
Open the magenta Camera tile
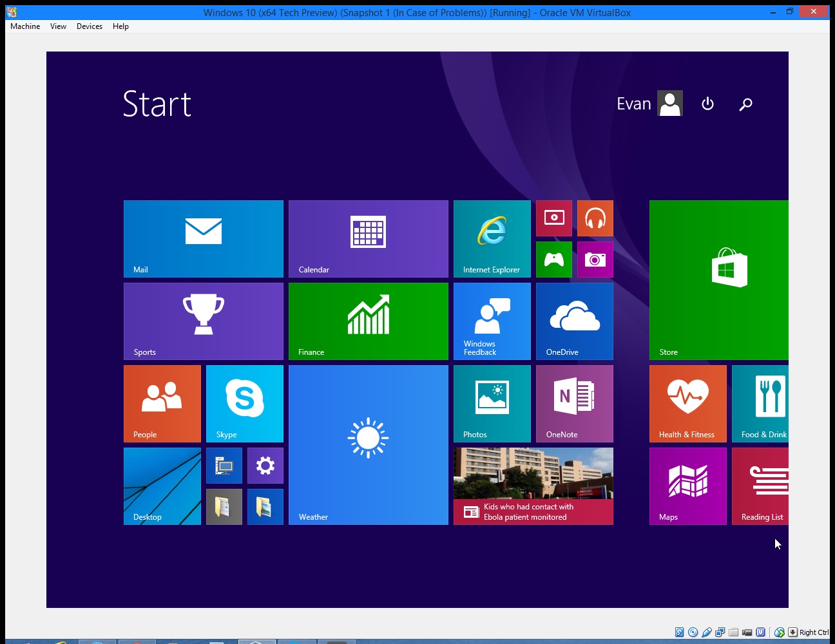pyautogui.click(x=595, y=260)
